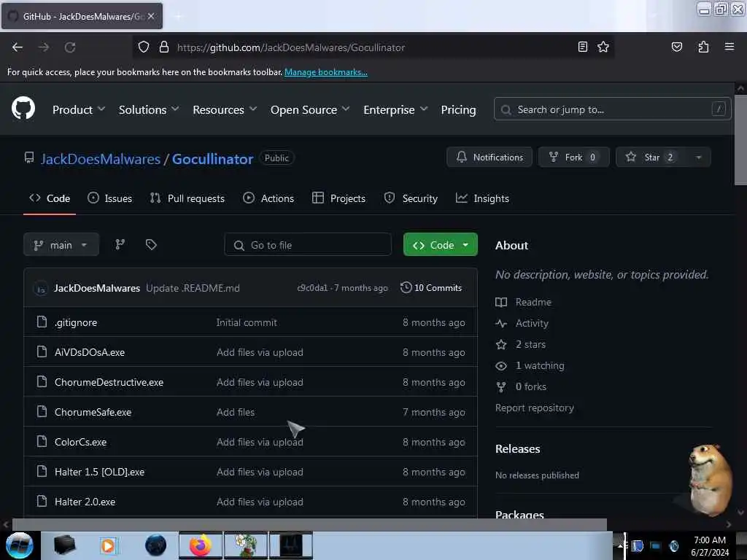Fork the repository with Fork button
The image size is (747, 560).
pos(573,157)
